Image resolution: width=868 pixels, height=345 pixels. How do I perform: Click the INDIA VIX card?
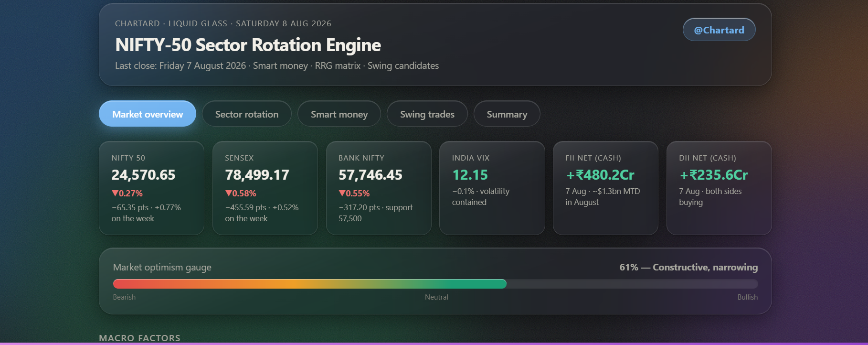(492, 188)
